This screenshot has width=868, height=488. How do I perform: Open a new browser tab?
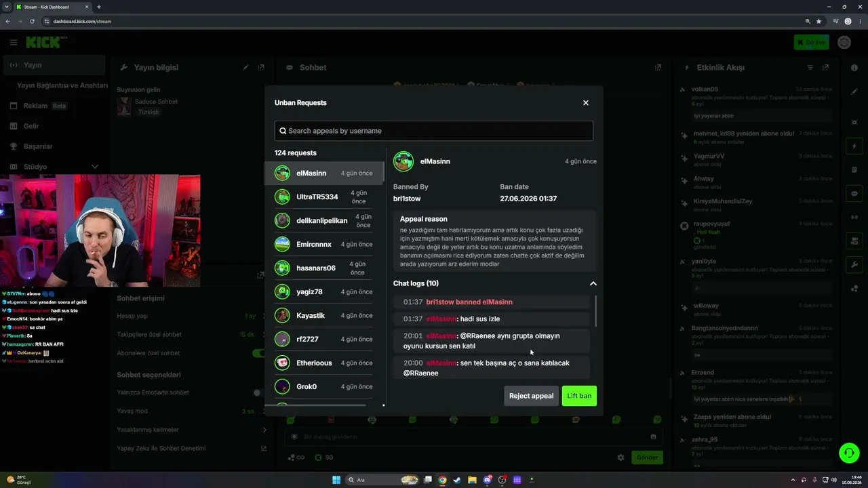[99, 7]
